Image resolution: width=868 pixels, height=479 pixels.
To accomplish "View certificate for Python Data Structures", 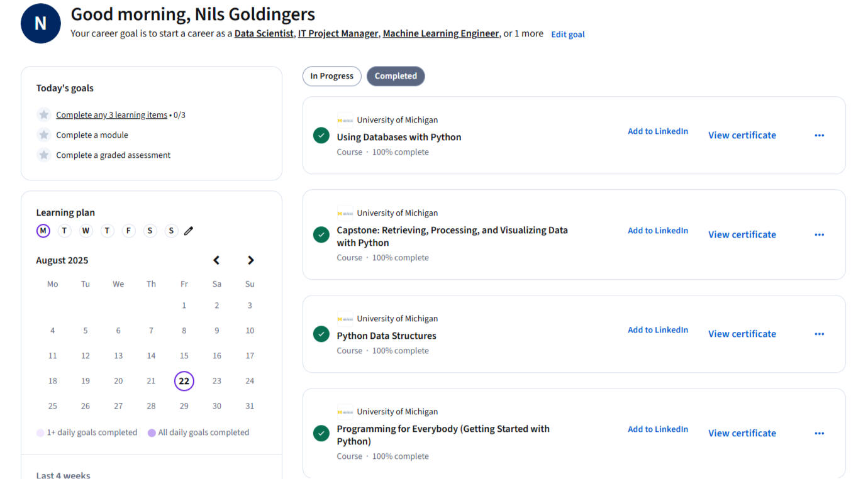I will (742, 334).
